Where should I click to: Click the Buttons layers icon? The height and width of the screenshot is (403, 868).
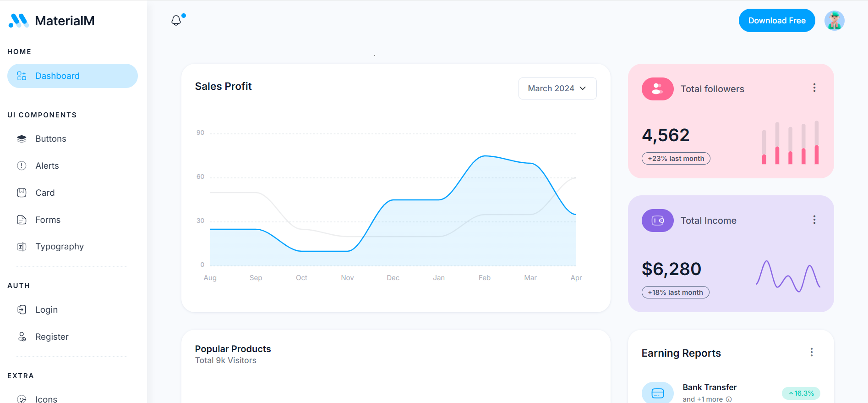tap(22, 138)
